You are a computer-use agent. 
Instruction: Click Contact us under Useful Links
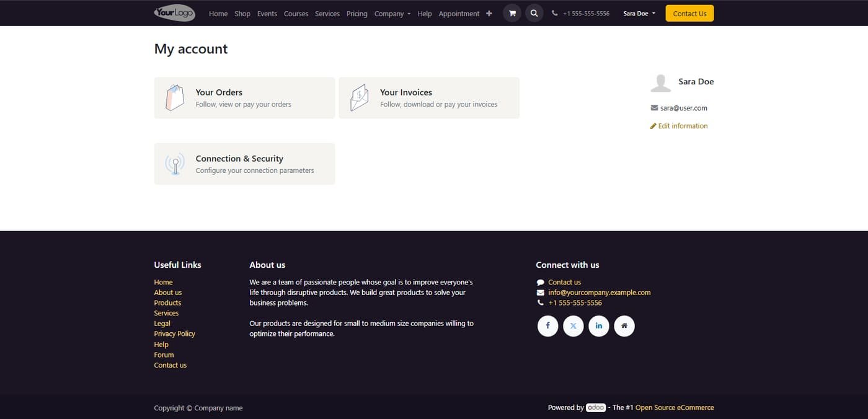pyautogui.click(x=170, y=365)
